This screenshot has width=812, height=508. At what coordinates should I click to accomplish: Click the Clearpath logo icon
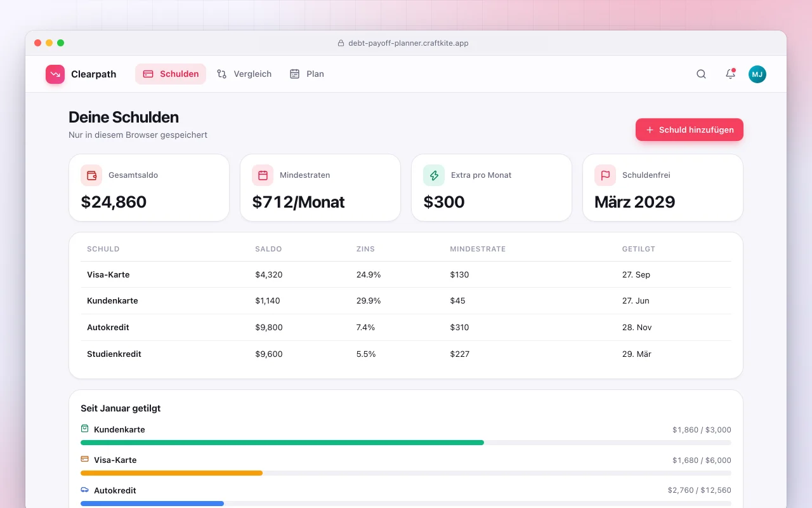coord(55,74)
